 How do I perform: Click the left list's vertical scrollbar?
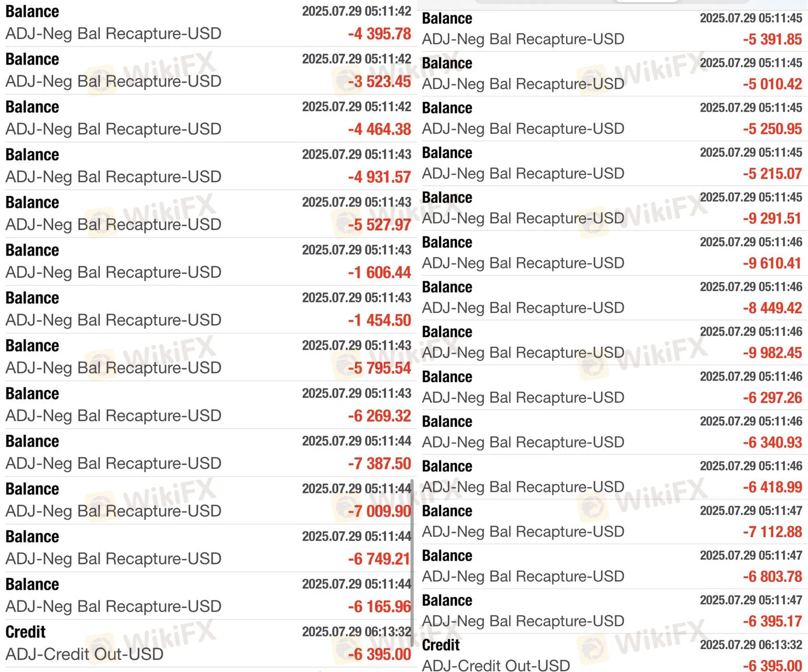412,561
